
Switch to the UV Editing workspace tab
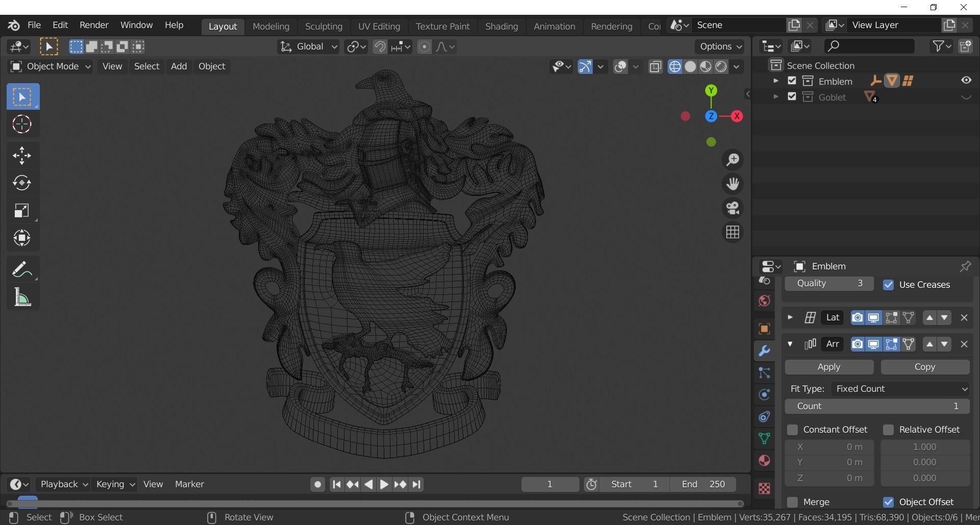tap(379, 27)
